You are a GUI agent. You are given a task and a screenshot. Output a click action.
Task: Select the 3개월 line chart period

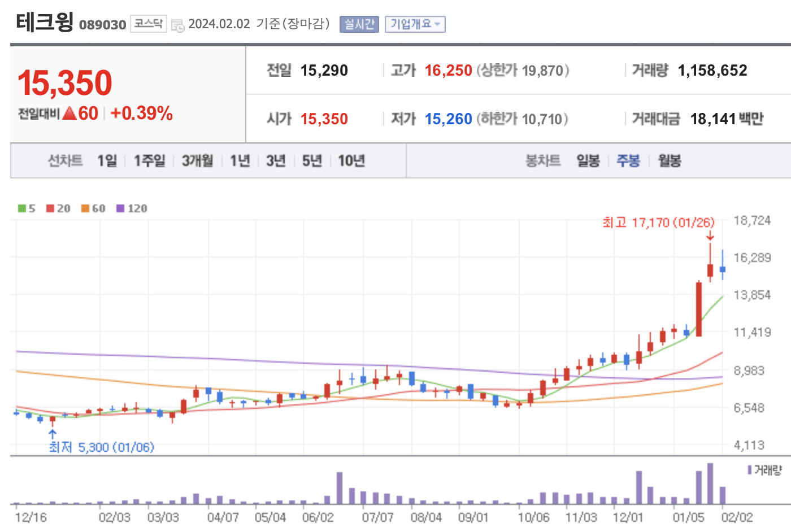197,161
